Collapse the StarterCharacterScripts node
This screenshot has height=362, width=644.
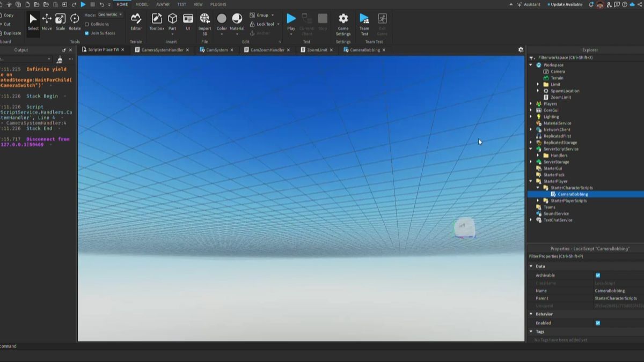(538, 188)
